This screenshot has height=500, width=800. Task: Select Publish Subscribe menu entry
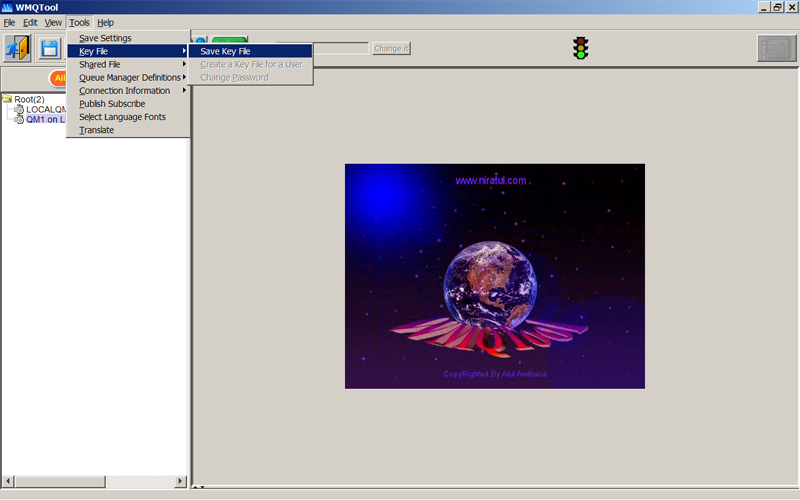pos(128,104)
